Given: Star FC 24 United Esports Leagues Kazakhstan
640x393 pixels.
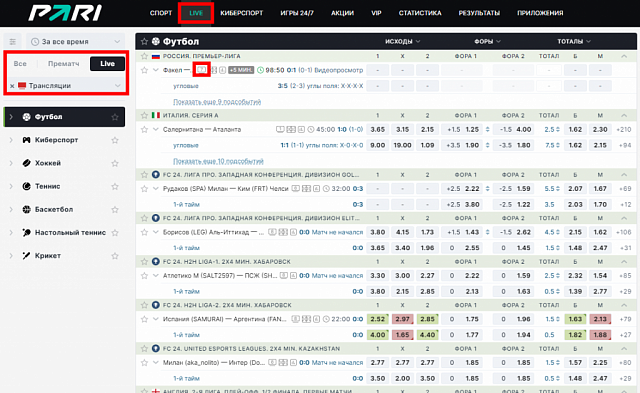Looking at the screenshot, I should click(144, 349).
